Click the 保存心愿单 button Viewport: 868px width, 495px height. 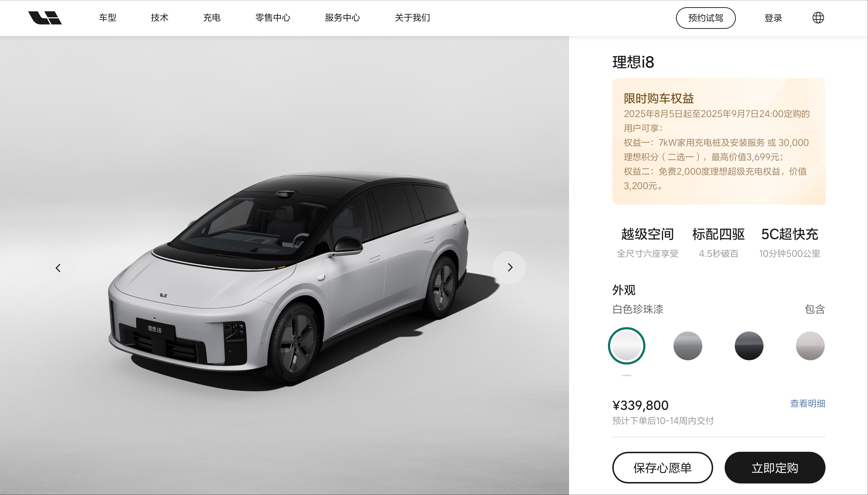(662, 468)
